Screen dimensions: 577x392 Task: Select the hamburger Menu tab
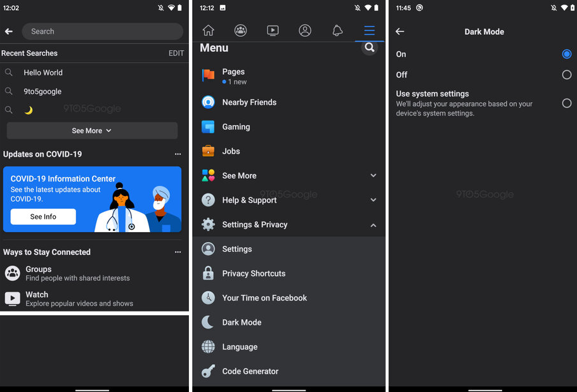click(370, 30)
